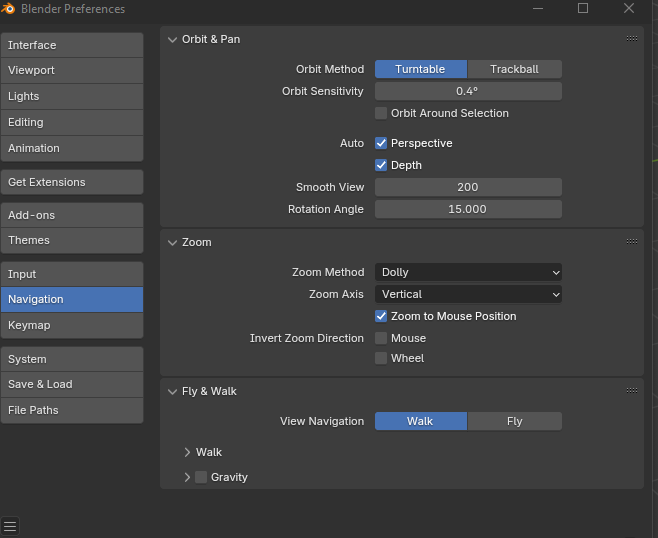Switch to Themes section

point(72,240)
